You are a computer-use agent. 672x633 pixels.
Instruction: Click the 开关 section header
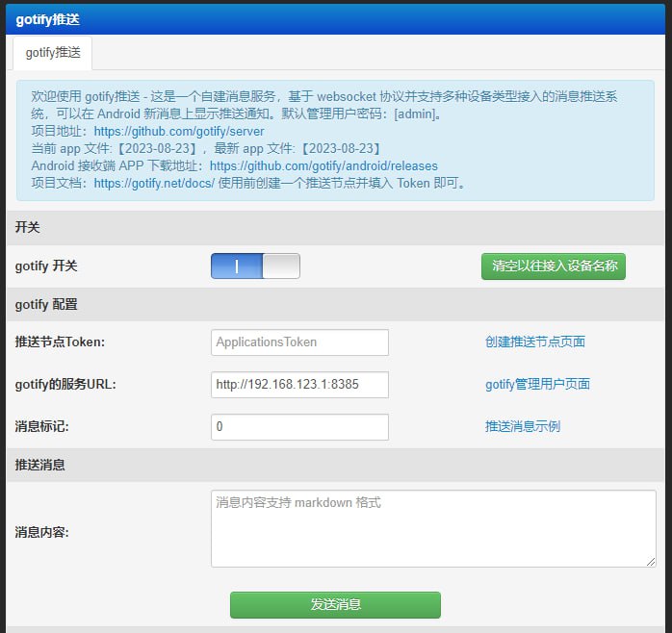pos(336,227)
